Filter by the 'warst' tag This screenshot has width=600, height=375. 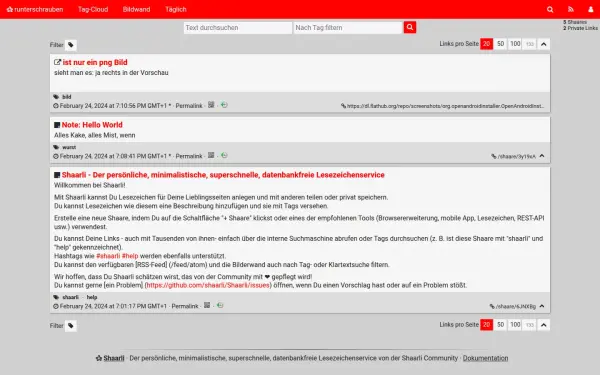pos(69,148)
